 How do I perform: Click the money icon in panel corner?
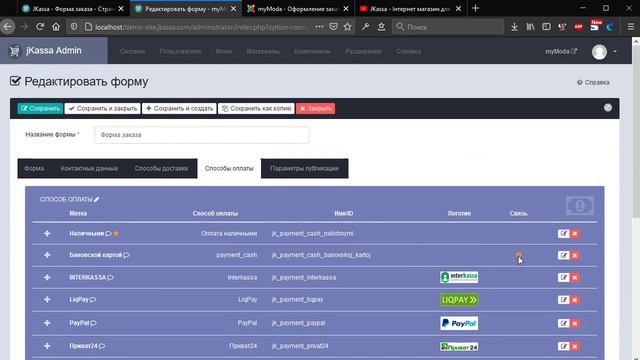coord(580,205)
